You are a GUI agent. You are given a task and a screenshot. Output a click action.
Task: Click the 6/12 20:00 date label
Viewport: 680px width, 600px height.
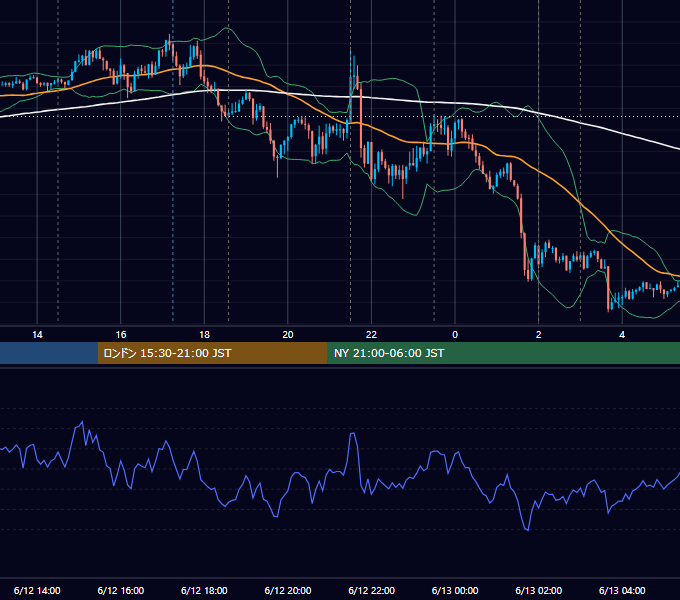pyautogui.click(x=288, y=590)
